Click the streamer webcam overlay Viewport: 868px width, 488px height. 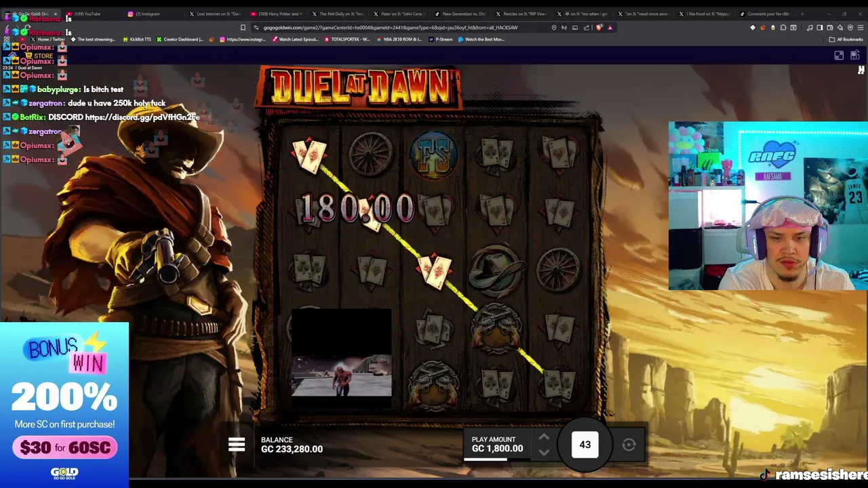(768, 206)
